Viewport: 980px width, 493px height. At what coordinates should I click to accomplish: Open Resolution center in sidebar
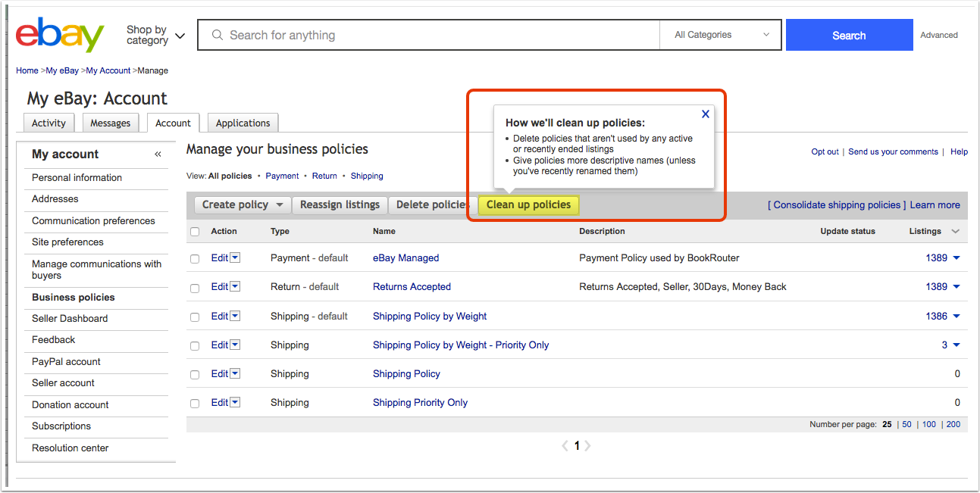[x=70, y=448]
